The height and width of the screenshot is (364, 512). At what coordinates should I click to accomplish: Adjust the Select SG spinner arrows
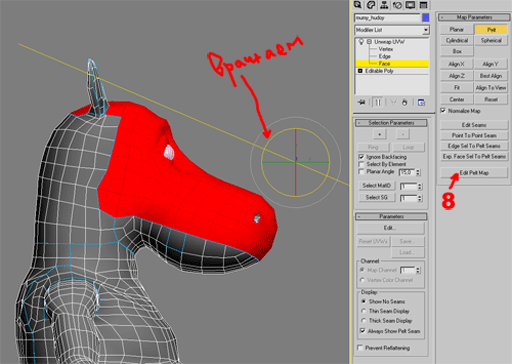(420, 198)
